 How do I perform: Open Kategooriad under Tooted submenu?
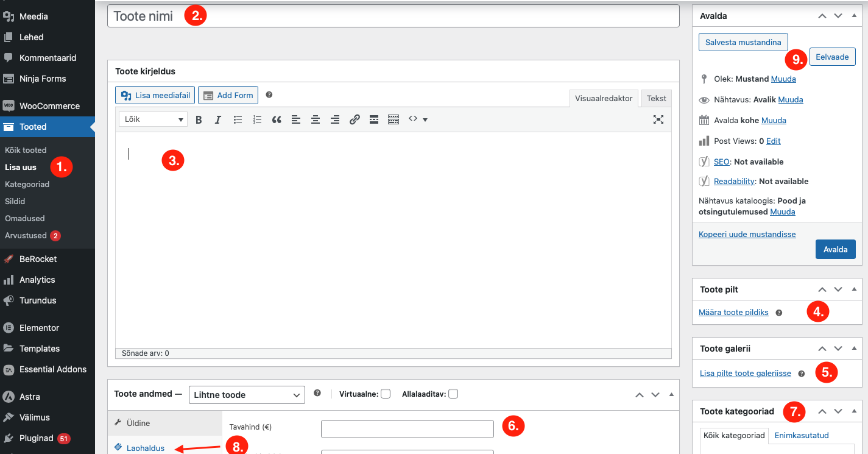[27, 184]
